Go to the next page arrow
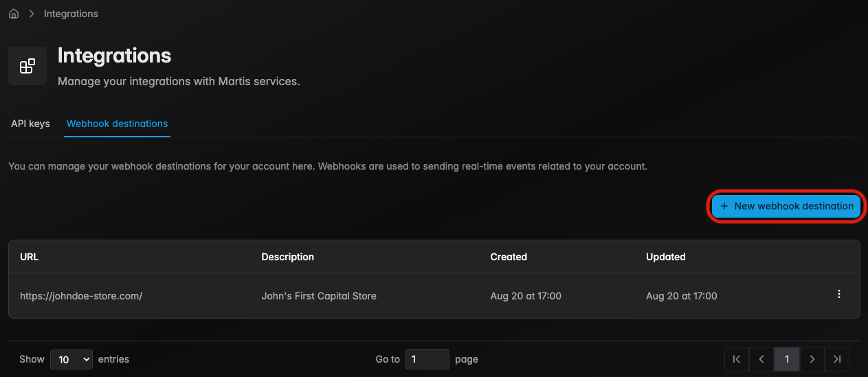The width and height of the screenshot is (868, 377). click(812, 358)
